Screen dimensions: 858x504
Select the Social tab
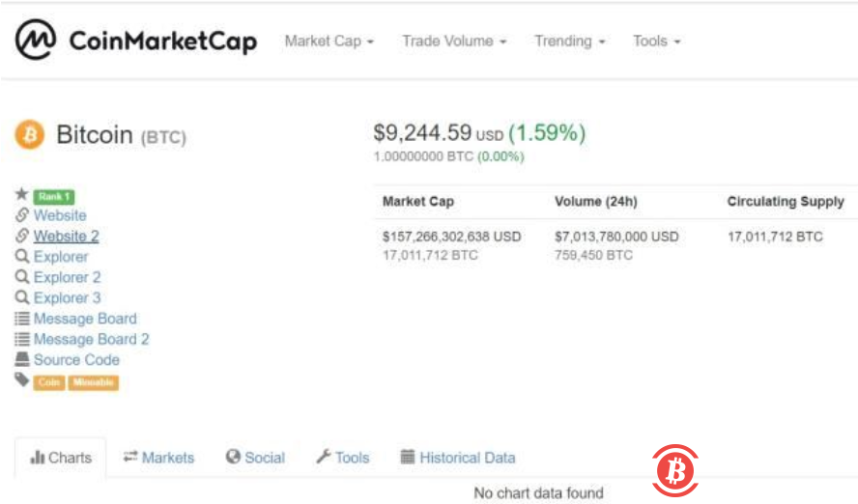[255, 458]
